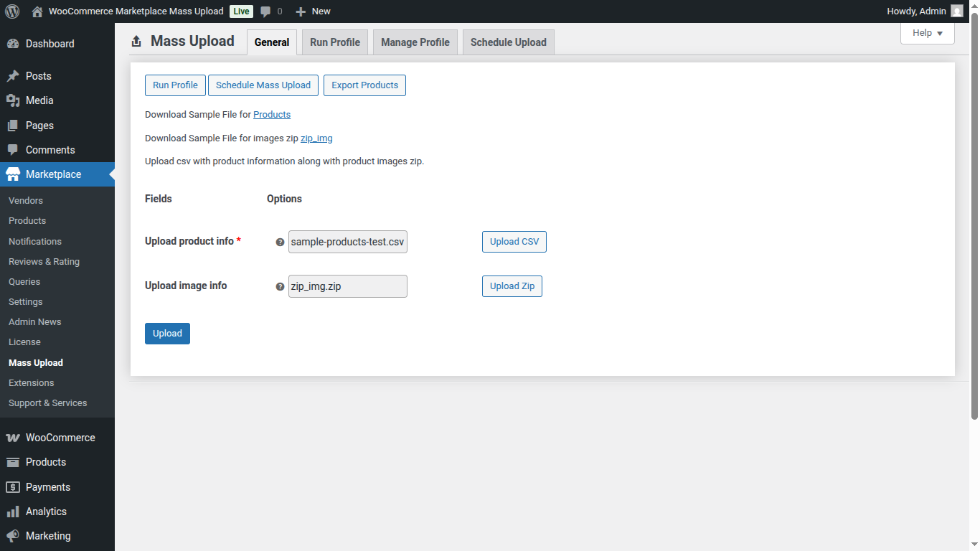Viewport: 980px width, 551px height.
Task: Click the Pages icon in the sidebar
Action: (x=14, y=125)
